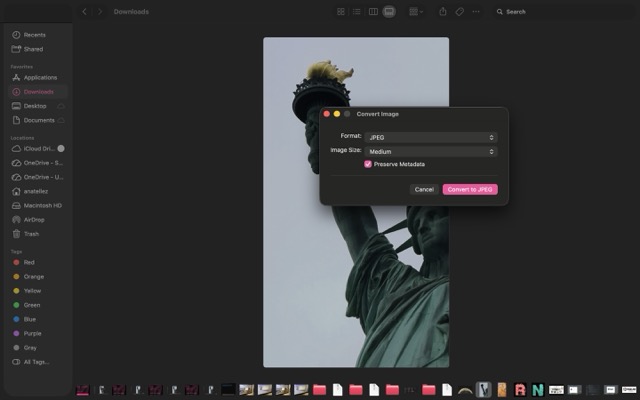Click the cloud icon beside Documents

61,120
